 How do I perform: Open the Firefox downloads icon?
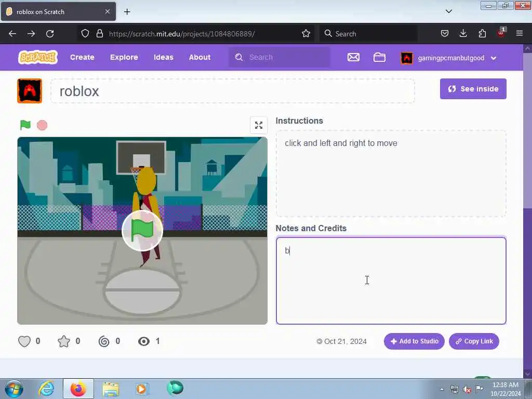[x=463, y=34]
